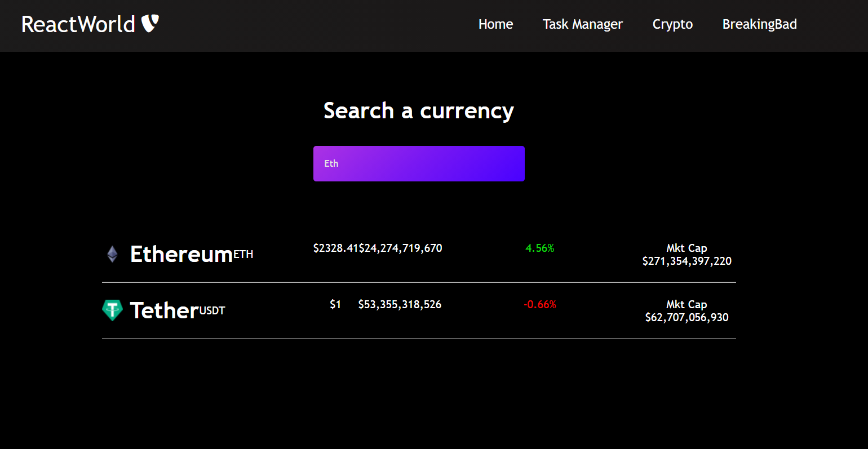The image size is (868, 449).
Task: Click the Ethereum coin icon
Action: click(x=113, y=254)
